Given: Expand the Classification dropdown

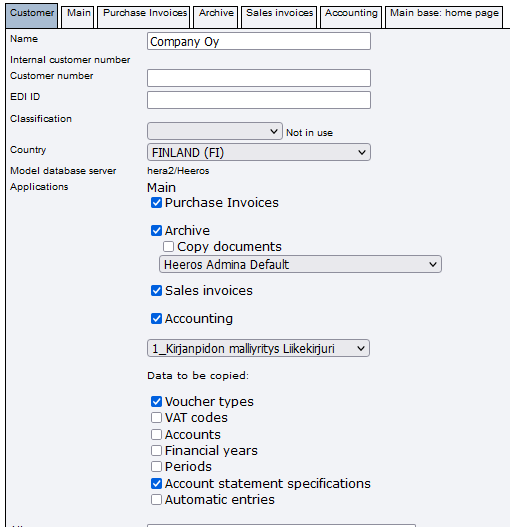Looking at the screenshot, I should tap(214, 131).
